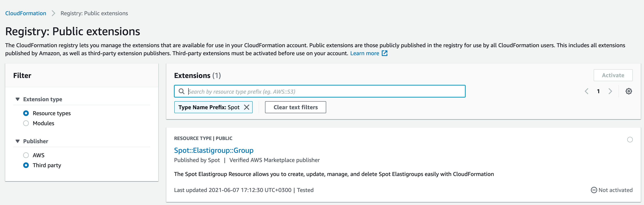
Task: Go to the next page arrow
Action: (x=610, y=91)
